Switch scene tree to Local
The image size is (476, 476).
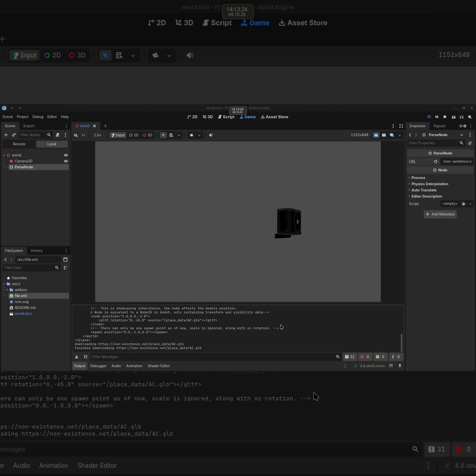click(52, 144)
